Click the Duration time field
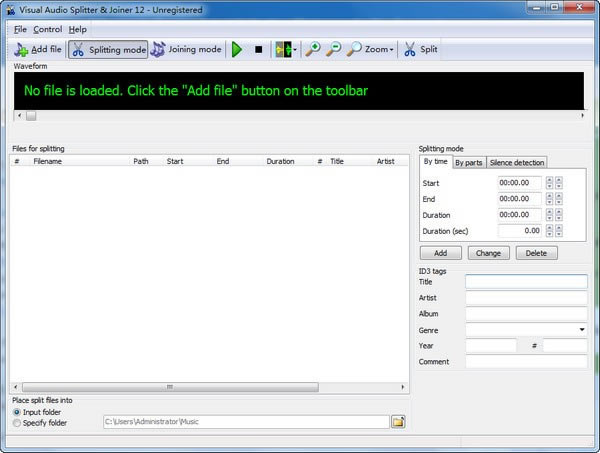 (519, 215)
